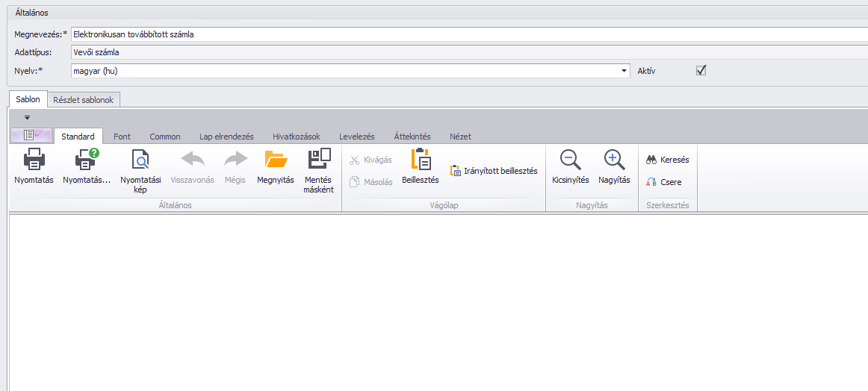Click Irányított beillesztés paste special button
This screenshot has width=868, height=391.
point(494,171)
